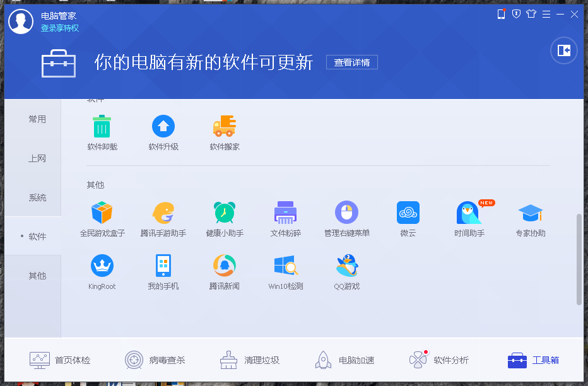Open 时间助手 time assistant
Screen dimensions: 588x386
(469, 219)
